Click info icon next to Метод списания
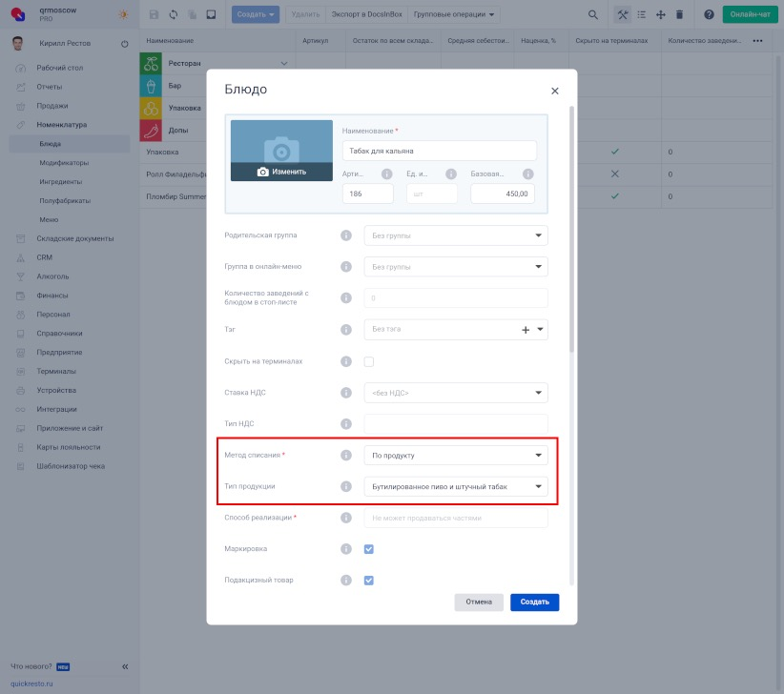The height and width of the screenshot is (694, 784). click(346, 455)
